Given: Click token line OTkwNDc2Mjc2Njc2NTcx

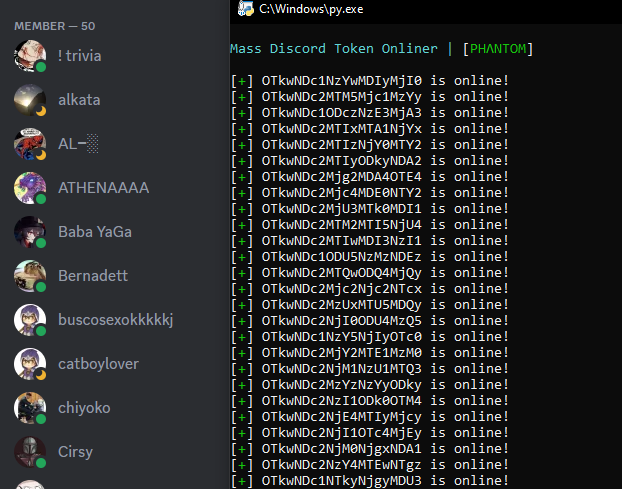Looking at the screenshot, I should tap(370, 289).
